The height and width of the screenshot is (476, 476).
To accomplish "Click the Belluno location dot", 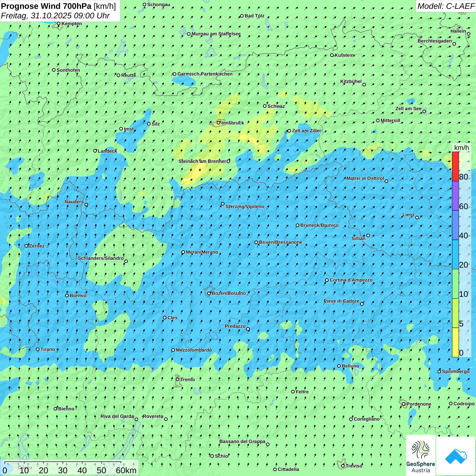I will pos(339,366).
